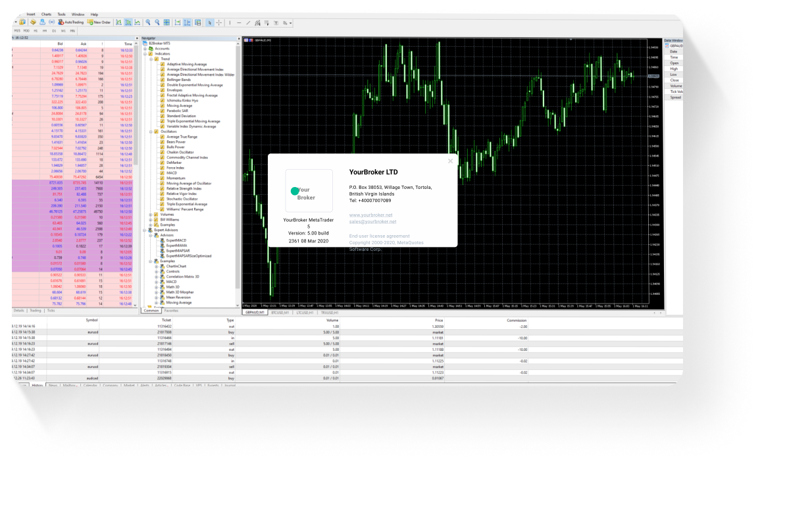The height and width of the screenshot is (505, 812).
Task: Open the Calendar tab in Toolbox
Action: pos(91,385)
